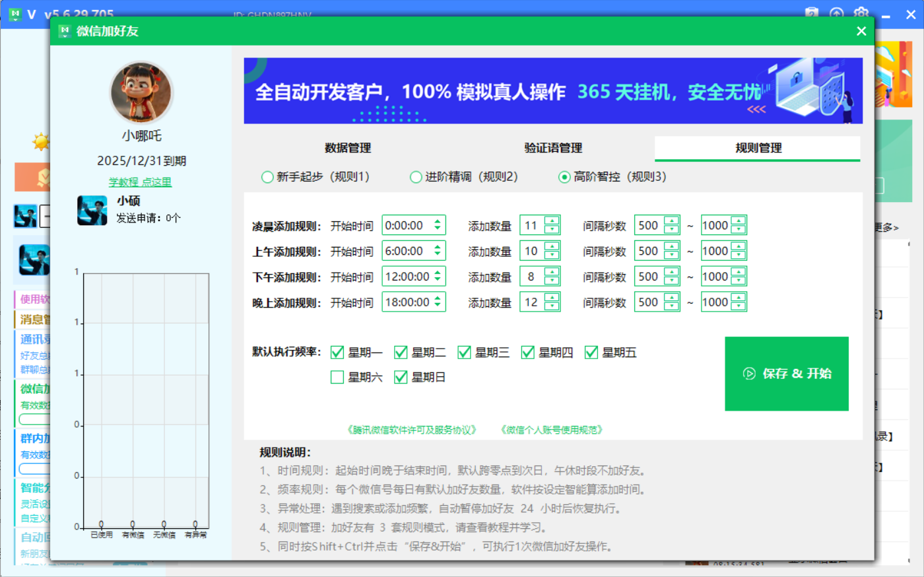Increase the 凌晨 minimum 间隔秒数 500 value
Image resolution: width=924 pixels, height=577 pixels.
(672, 221)
